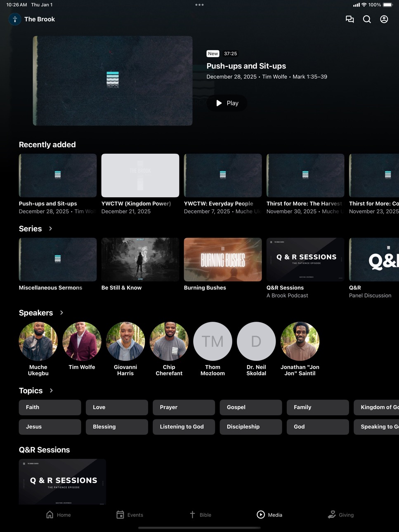Open the search magnifier icon
The height and width of the screenshot is (532, 399).
pos(367,19)
